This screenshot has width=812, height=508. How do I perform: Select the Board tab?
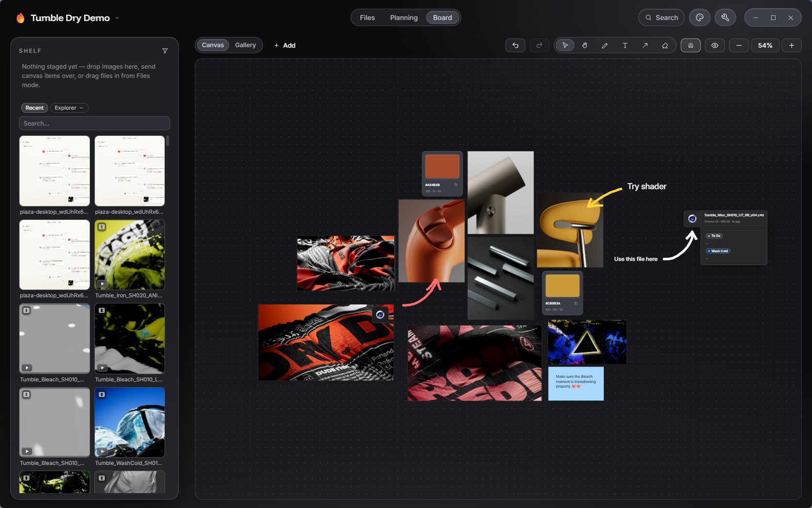coord(442,17)
